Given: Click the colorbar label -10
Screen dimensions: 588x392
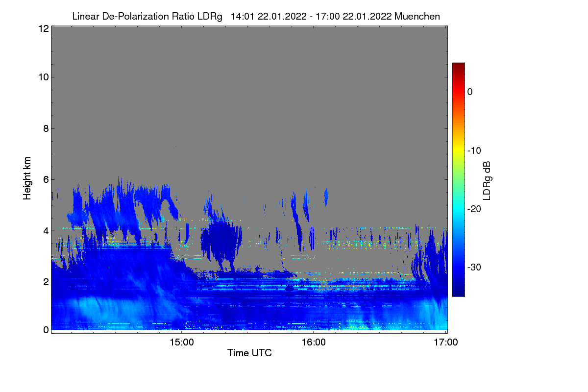Looking at the screenshot, I should [473, 150].
